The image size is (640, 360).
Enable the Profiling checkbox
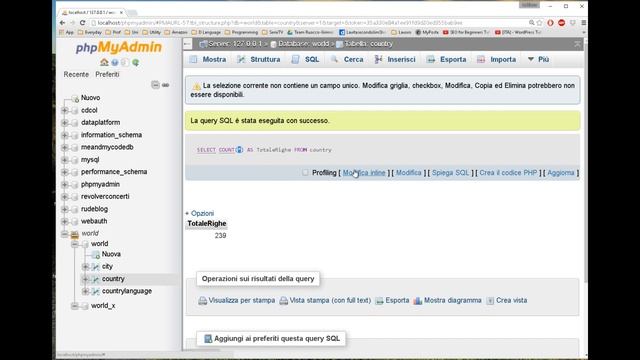[305, 173]
